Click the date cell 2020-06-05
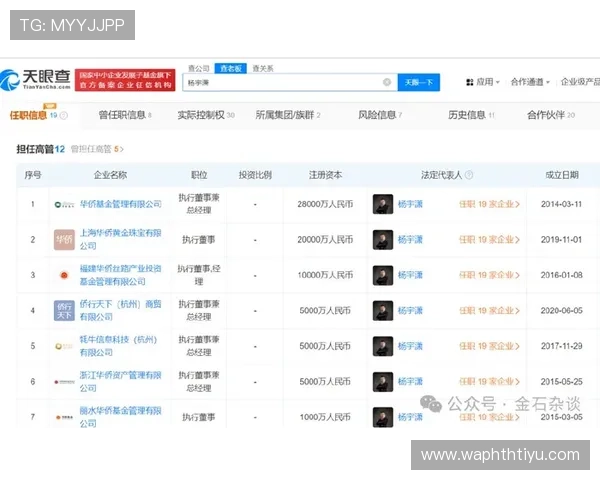600x480 pixels. 561,310
